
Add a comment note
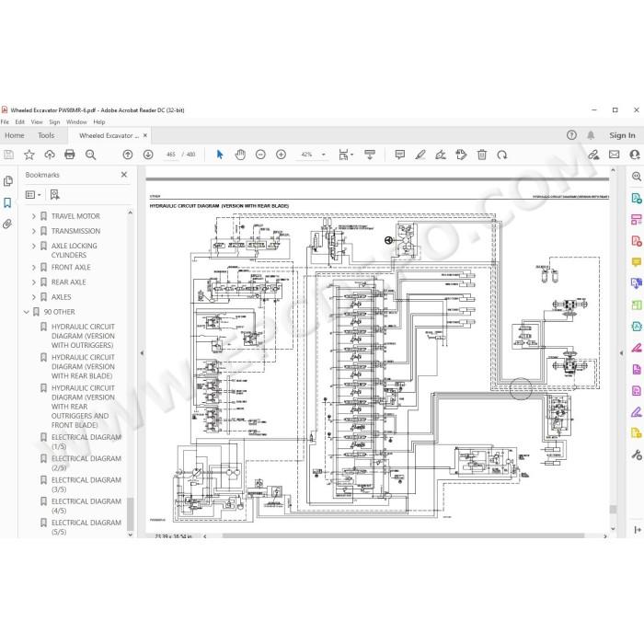(x=399, y=155)
